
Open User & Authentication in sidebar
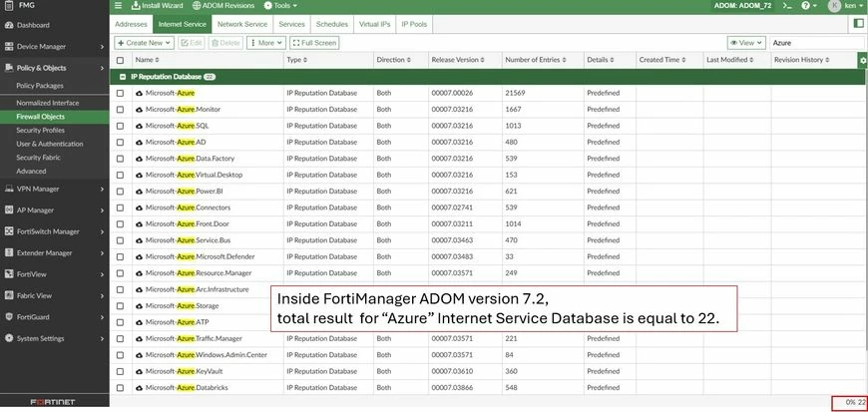[50, 144]
